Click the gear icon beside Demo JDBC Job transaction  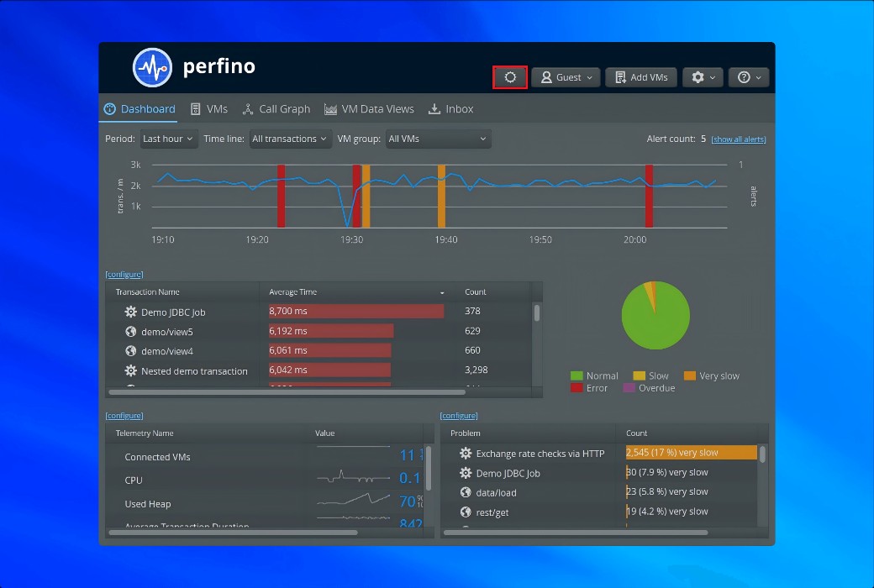(130, 312)
